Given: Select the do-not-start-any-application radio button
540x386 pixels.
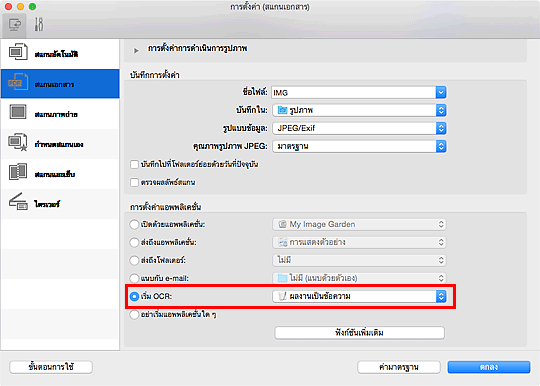Looking at the screenshot, I should (134, 314).
